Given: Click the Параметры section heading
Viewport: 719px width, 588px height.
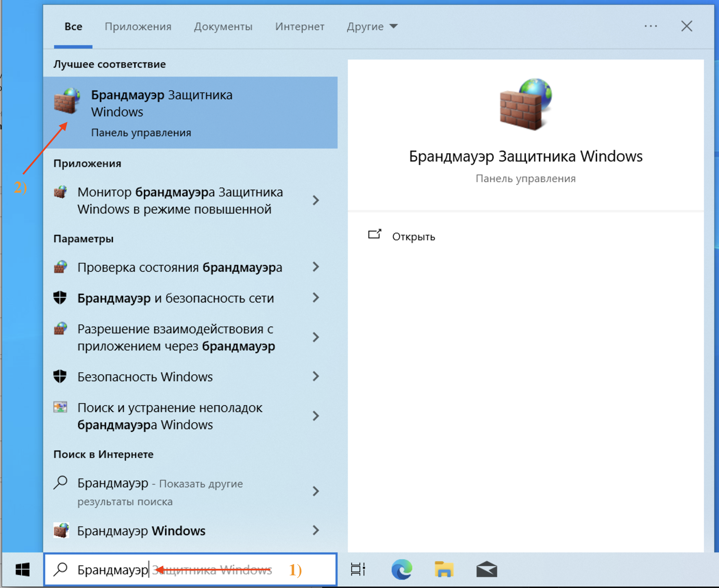Looking at the screenshot, I should point(83,239).
